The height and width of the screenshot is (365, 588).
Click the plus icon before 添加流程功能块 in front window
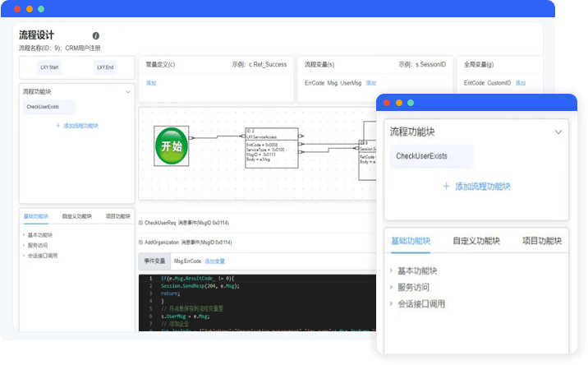[x=446, y=187]
